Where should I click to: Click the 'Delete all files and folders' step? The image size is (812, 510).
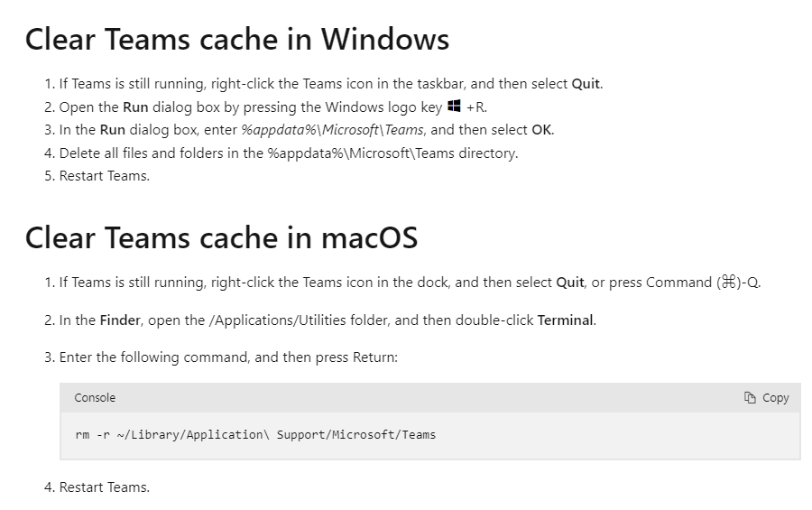coord(289,153)
